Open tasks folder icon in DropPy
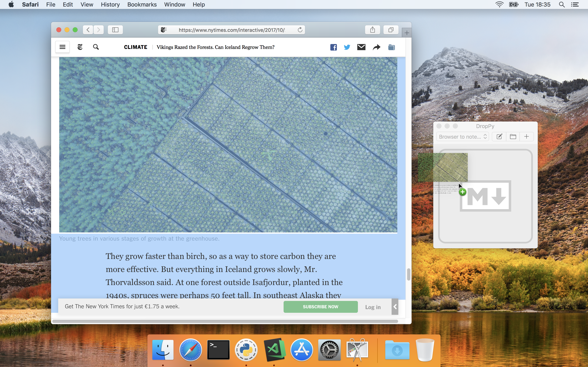The height and width of the screenshot is (367, 588). coord(513,137)
